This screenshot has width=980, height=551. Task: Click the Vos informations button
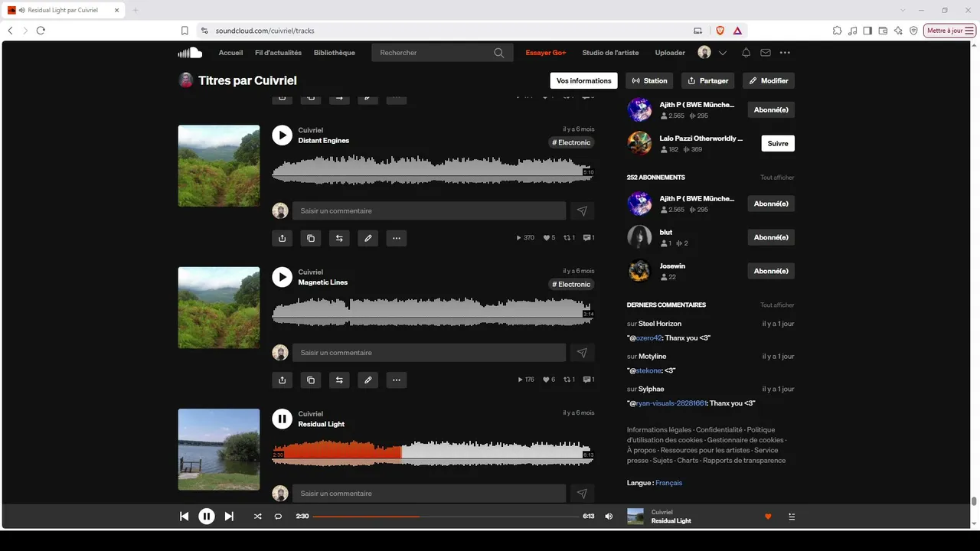pyautogui.click(x=584, y=80)
